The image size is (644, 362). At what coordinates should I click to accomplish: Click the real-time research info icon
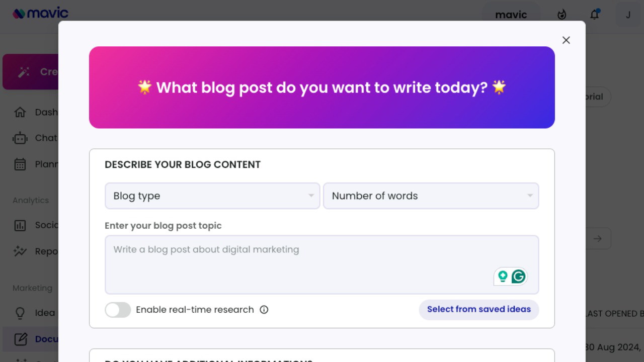(264, 310)
